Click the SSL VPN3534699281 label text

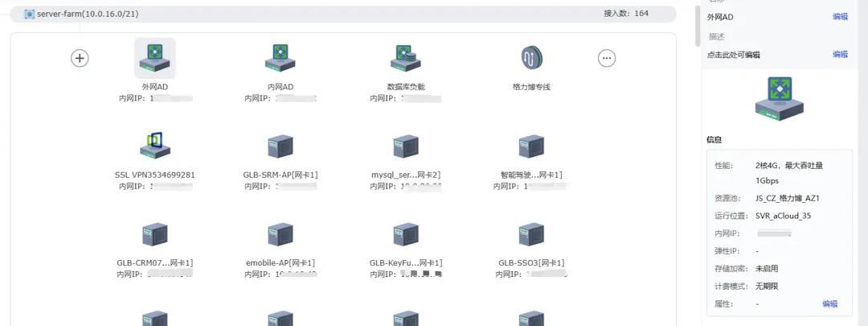(x=155, y=175)
